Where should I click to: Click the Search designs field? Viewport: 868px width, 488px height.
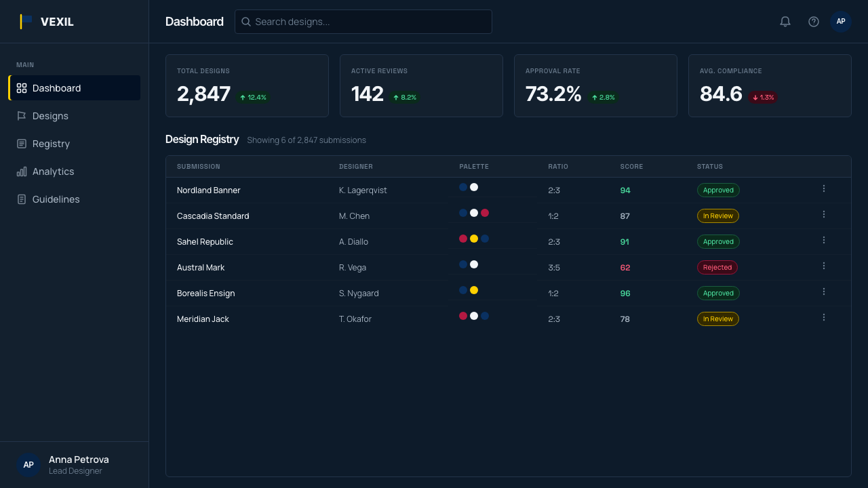point(363,22)
